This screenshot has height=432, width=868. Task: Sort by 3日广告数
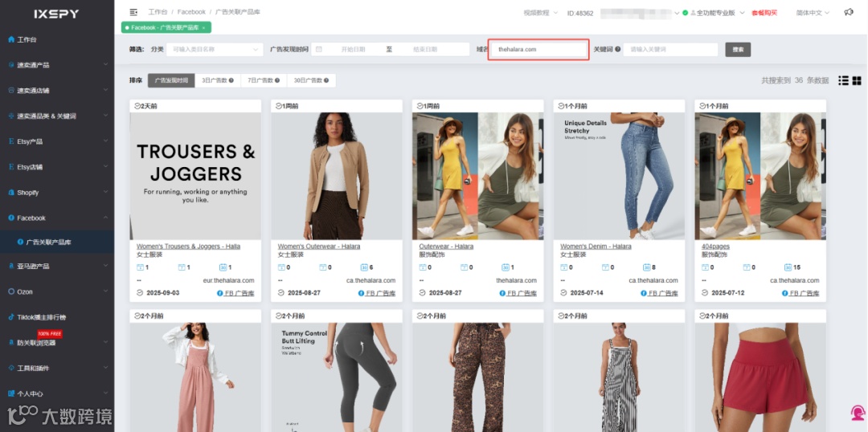[218, 80]
